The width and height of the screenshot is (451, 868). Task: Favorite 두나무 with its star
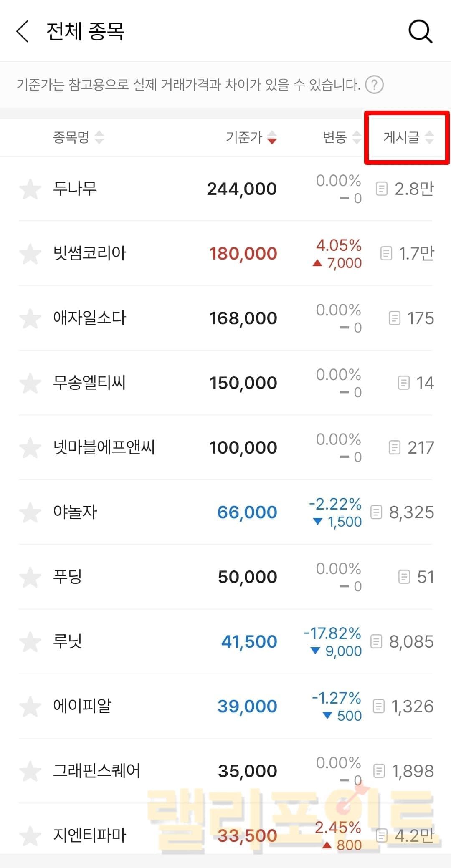click(x=30, y=189)
